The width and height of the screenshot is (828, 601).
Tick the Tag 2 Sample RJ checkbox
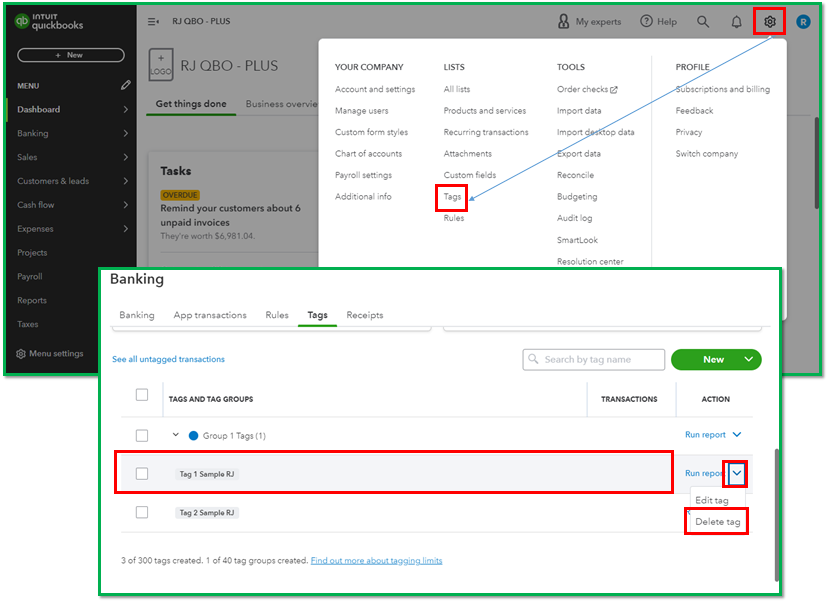coord(142,512)
